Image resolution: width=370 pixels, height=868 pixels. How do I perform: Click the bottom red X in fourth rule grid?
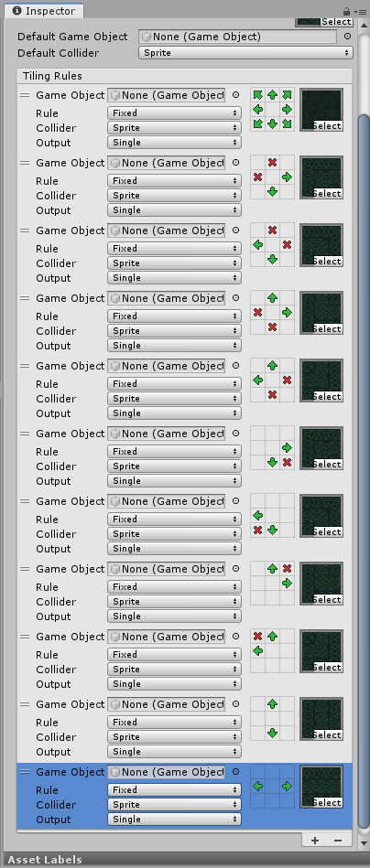(x=272, y=327)
